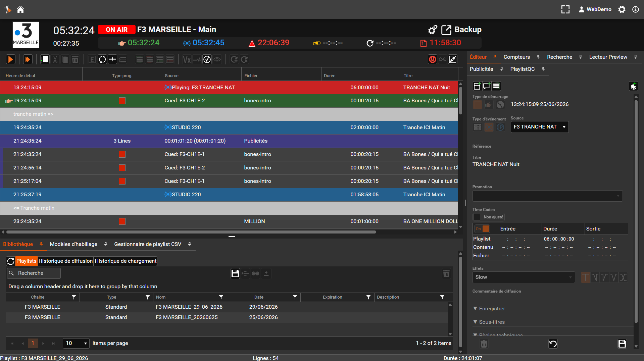The height and width of the screenshot is (361, 644).
Task: Click the red power button icon
Action: (x=433, y=59)
